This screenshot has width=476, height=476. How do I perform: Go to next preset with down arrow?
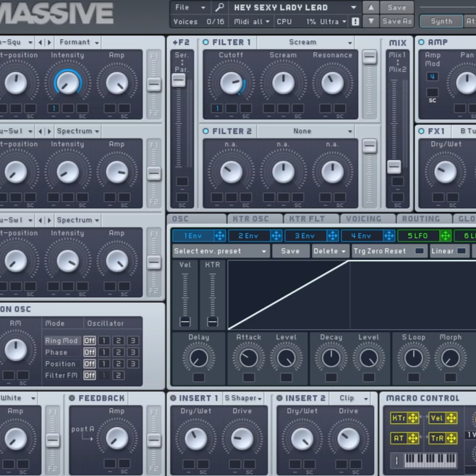[370, 22]
